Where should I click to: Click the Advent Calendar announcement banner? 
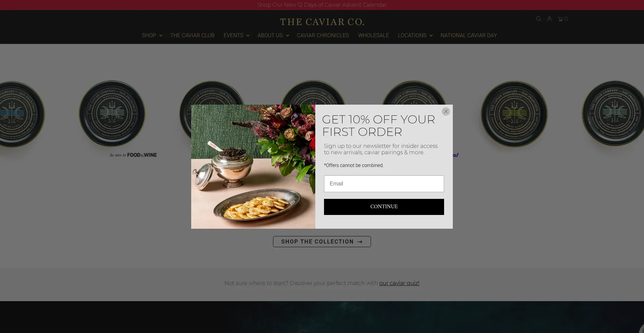[322, 5]
